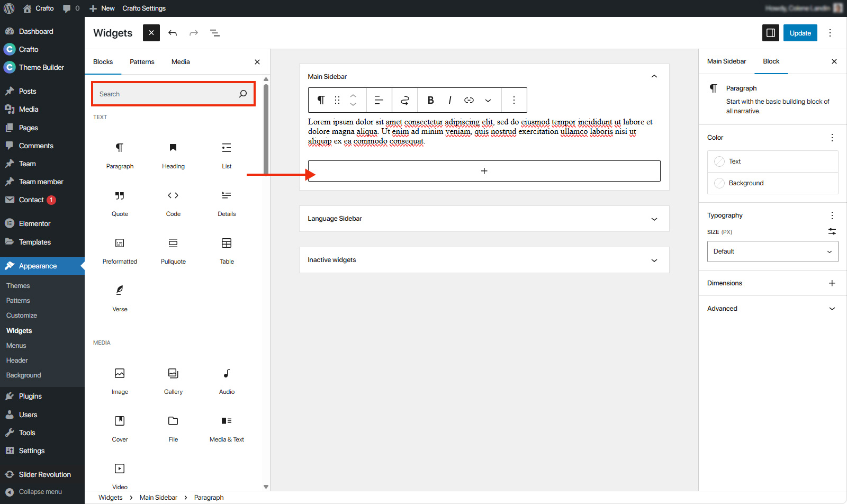Insert a Pullquote block
The height and width of the screenshot is (504, 847).
click(173, 251)
